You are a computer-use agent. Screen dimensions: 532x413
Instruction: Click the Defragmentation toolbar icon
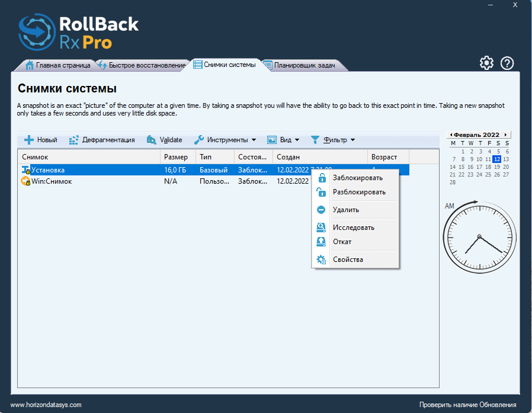pos(73,140)
